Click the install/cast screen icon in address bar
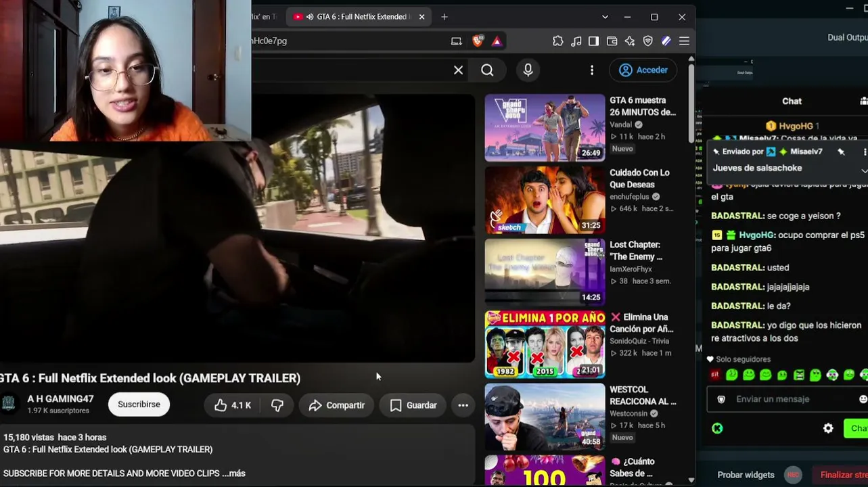This screenshot has width=868, height=487. tap(457, 41)
